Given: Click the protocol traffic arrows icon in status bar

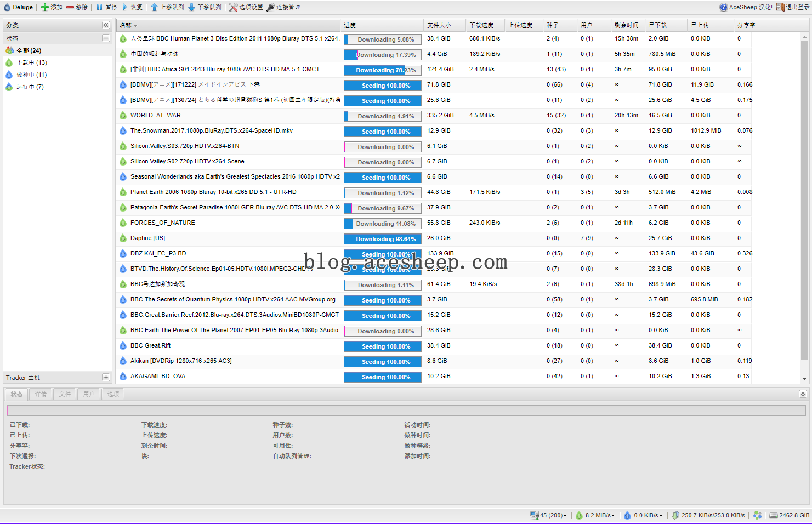Looking at the screenshot, I should [x=675, y=515].
